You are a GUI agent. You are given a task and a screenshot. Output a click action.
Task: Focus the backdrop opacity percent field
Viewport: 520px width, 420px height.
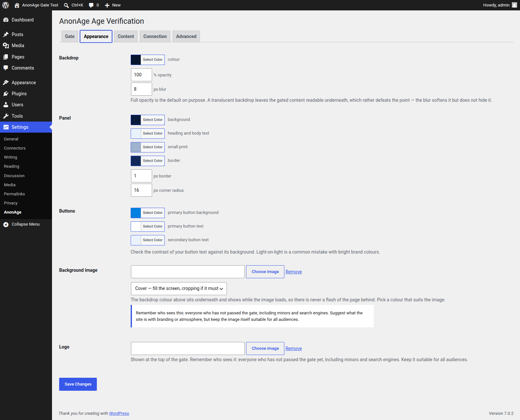[141, 75]
